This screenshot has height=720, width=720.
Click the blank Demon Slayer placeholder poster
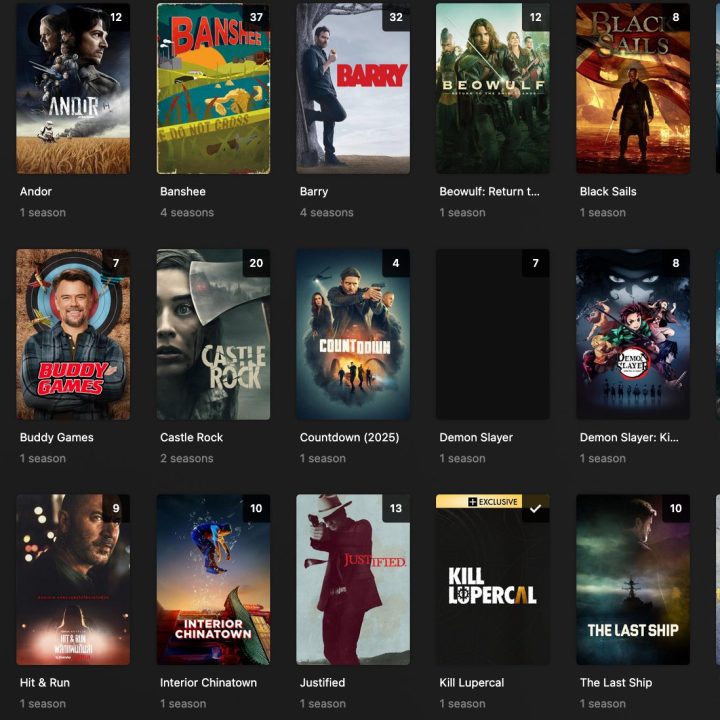click(492, 334)
